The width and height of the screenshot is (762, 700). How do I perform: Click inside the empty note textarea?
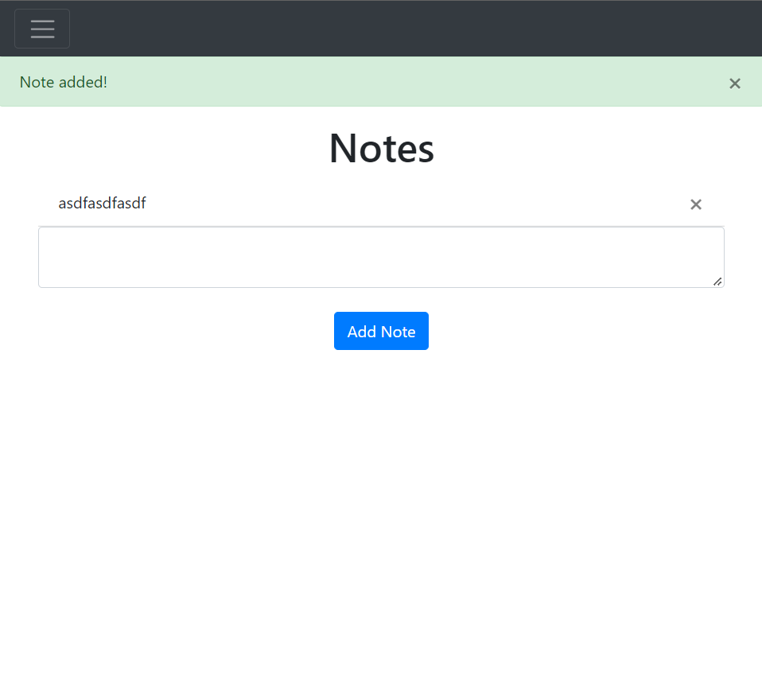[381, 256]
